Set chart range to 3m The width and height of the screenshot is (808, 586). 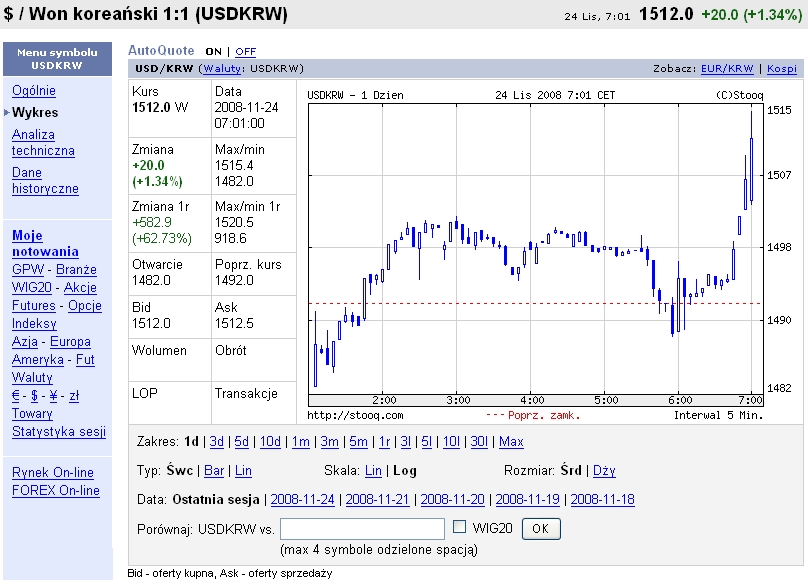(329, 442)
